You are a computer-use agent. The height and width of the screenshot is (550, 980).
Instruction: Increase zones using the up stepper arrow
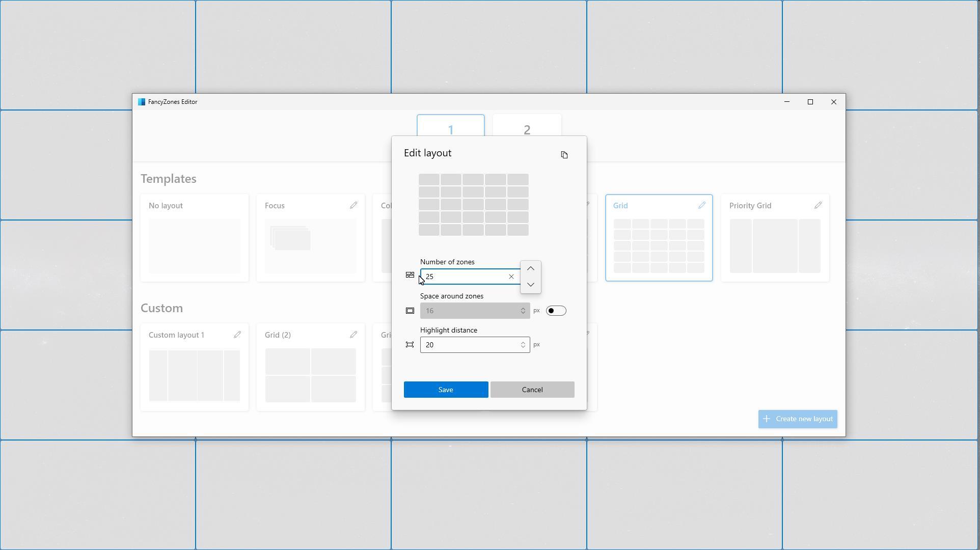[530, 268]
